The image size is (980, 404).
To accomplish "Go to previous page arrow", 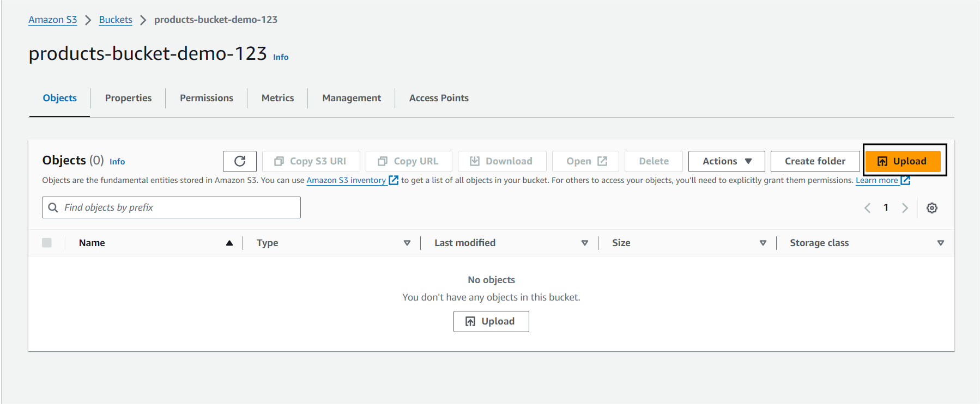I will [867, 208].
